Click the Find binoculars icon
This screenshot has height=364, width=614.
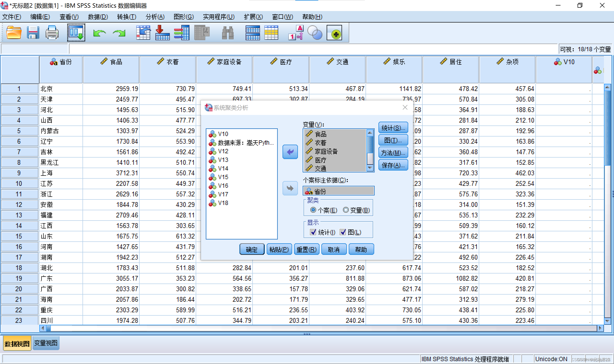click(x=228, y=33)
